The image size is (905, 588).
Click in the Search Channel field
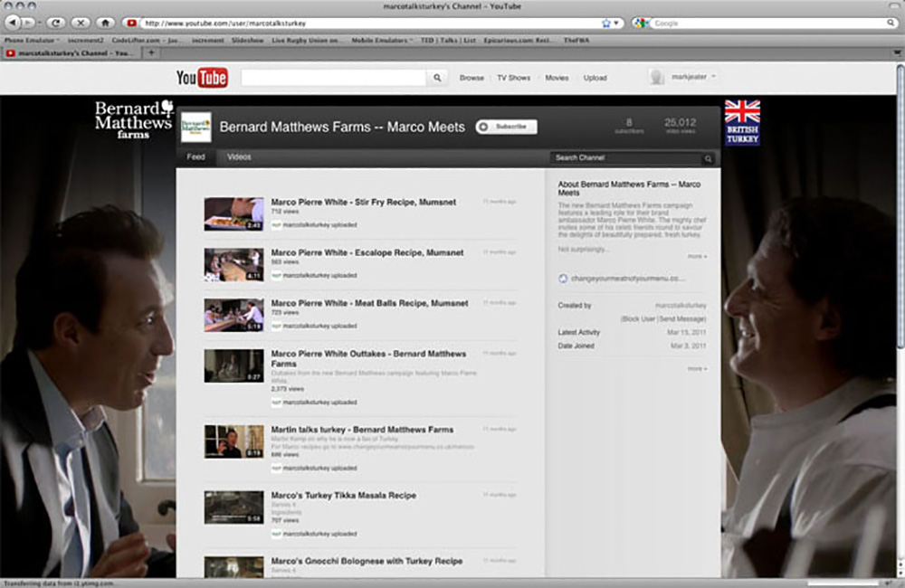point(624,158)
